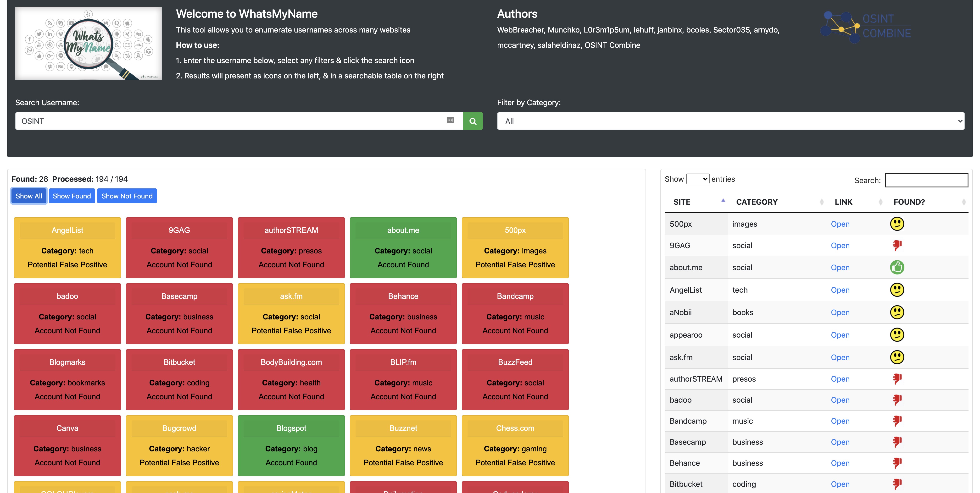
Task: Click the Show Not Found button
Action: click(x=127, y=196)
